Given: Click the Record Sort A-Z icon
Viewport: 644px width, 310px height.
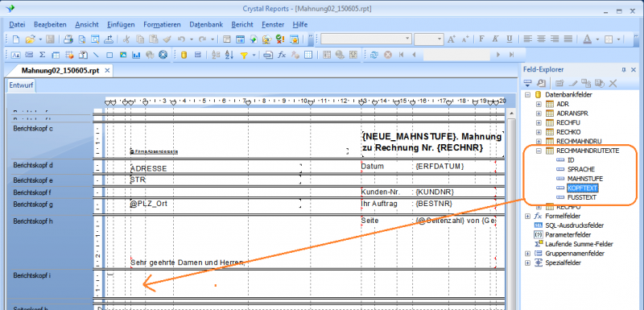Looking at the screenshot, I should [229, 55].
